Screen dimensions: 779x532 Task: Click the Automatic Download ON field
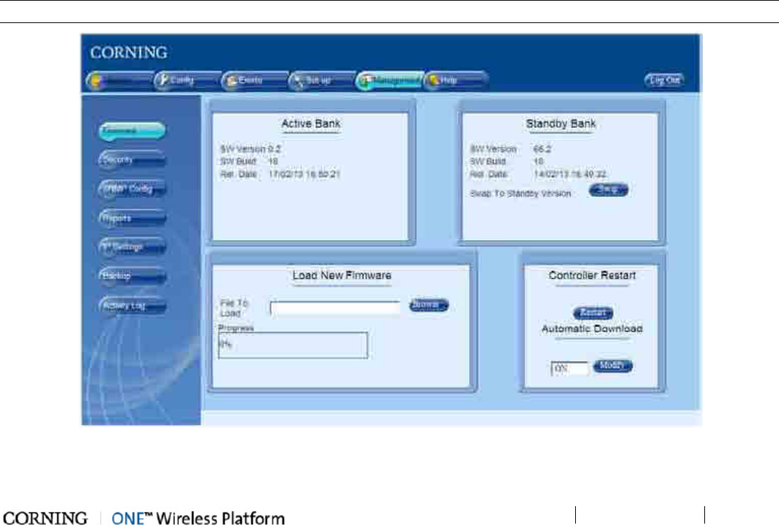point(570,369)
